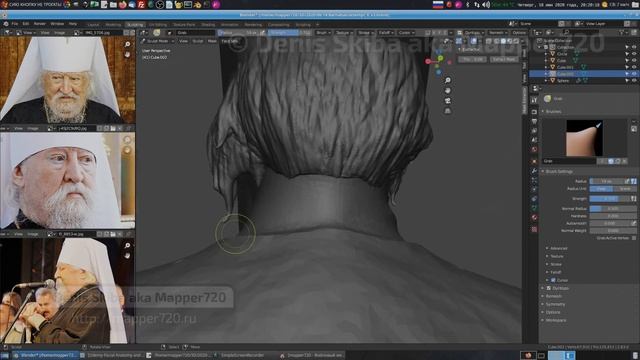Toggle the Cursor checkbox in Brush Settings
The image size is (640, 360).
click(553, 280)
